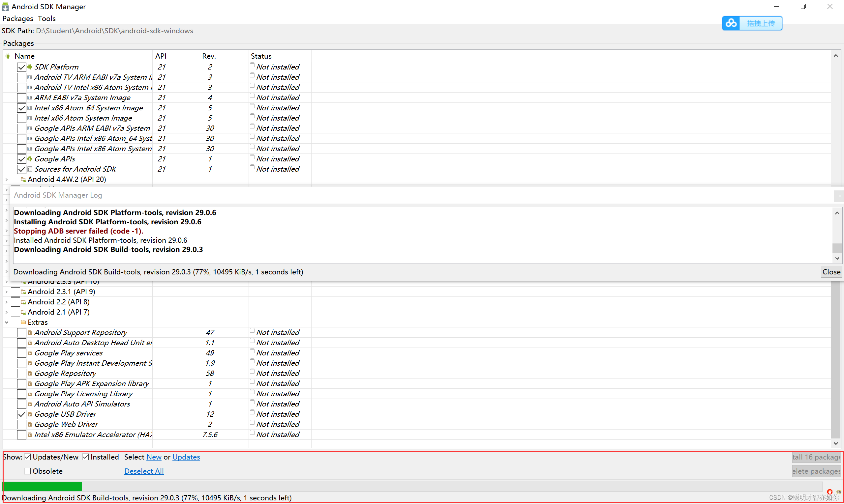Check the Android 2.3.1 (API 9) folder checkbox
The image size is (844, 504).
pyautogui.click(x=15, y=292)
